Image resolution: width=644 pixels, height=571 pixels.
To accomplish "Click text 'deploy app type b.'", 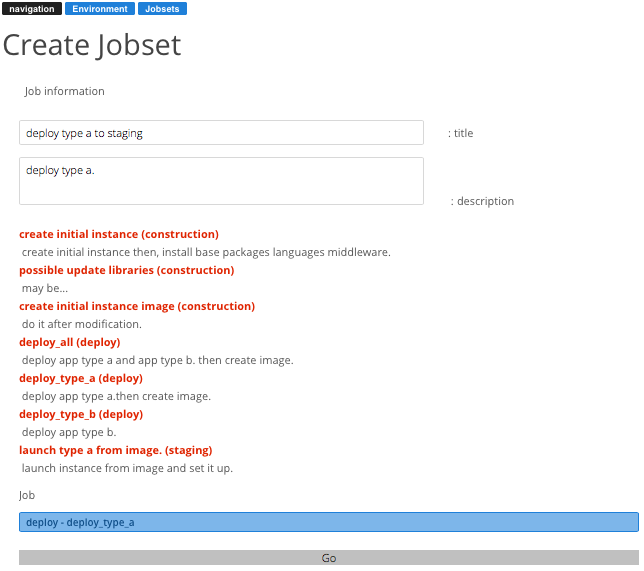I will click(x=69, y=433).
